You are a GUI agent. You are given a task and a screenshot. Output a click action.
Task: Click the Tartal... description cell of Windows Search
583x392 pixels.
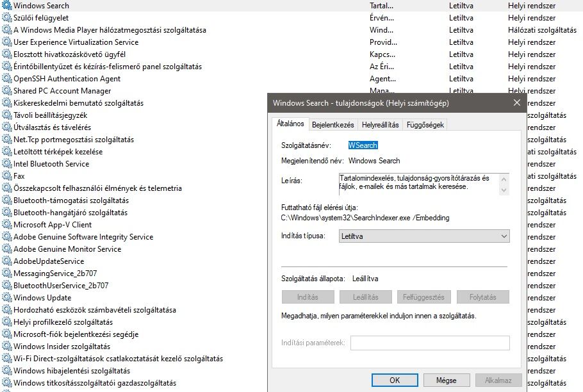[381, 6]
